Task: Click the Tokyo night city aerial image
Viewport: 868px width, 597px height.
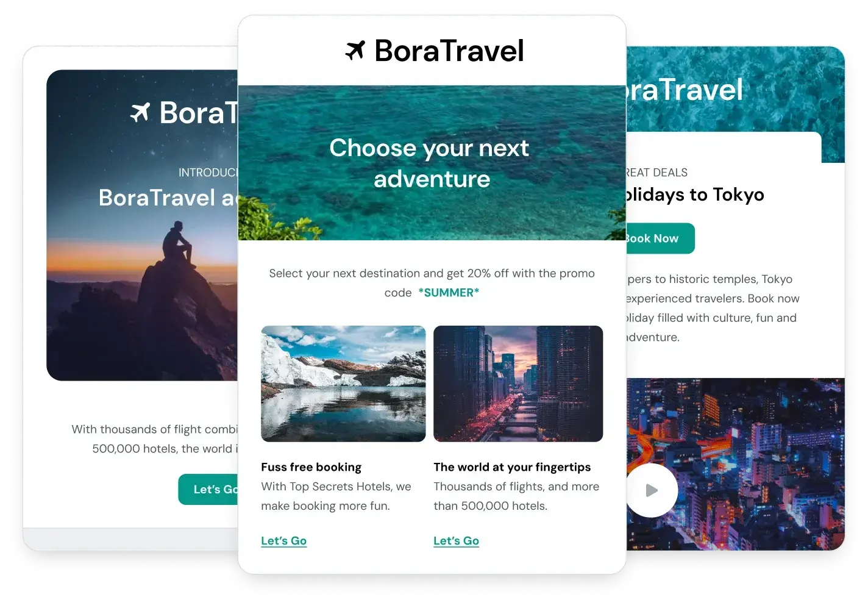Action: (736, 464)
